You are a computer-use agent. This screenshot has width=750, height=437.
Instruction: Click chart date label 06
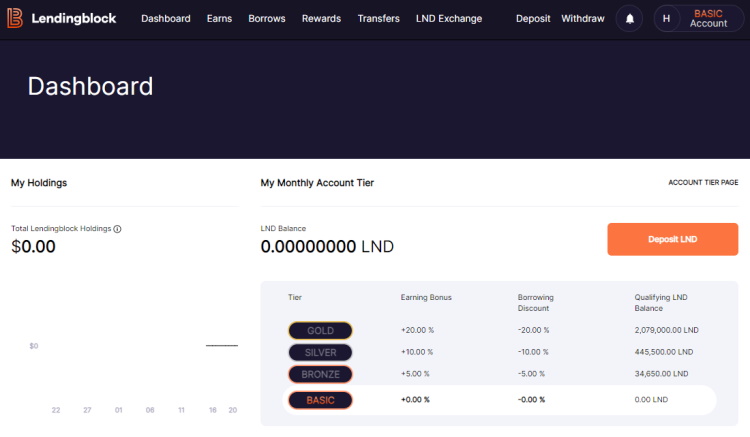(x=150, y=410)
